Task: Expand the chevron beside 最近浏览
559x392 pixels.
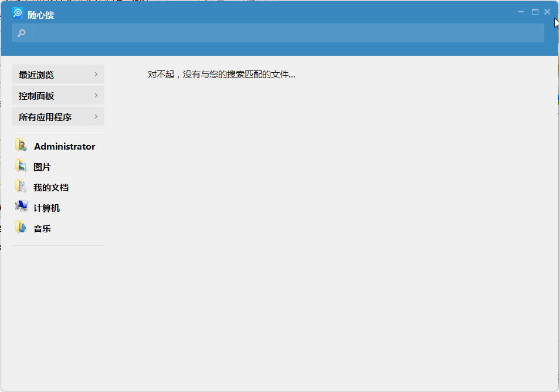Action: click(x=96, y=74)
